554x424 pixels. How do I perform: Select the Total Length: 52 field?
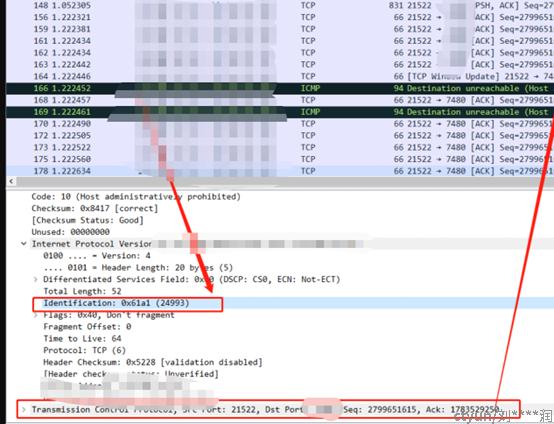click(82, 292)
